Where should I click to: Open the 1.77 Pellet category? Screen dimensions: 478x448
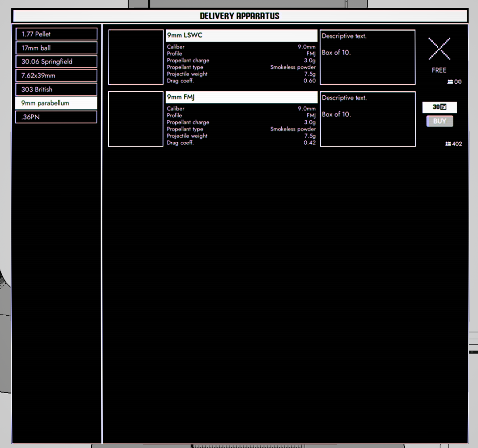[x=56, y=34]
